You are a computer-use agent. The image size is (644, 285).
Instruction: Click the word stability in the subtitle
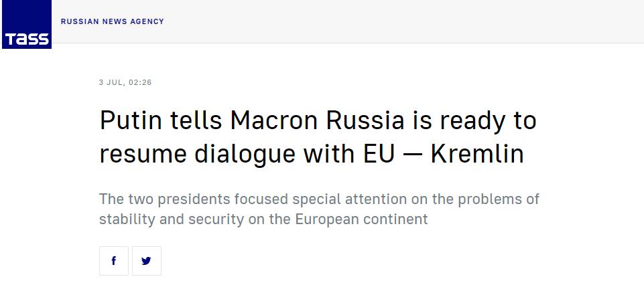124,219
